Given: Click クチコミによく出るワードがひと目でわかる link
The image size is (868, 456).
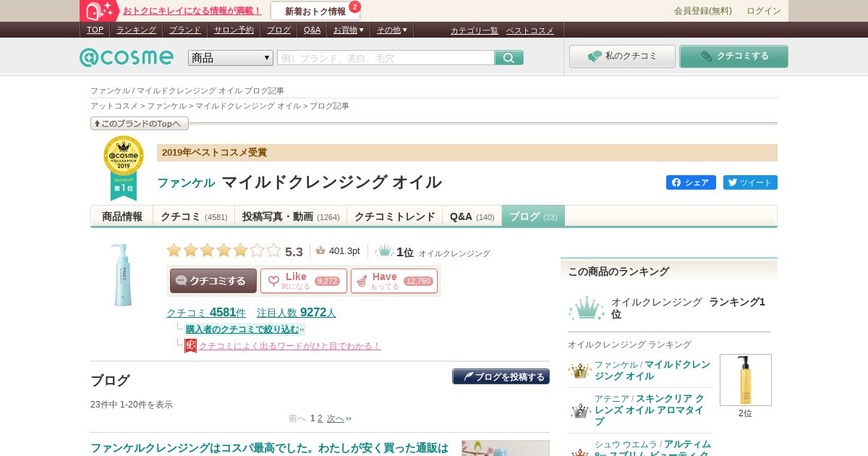Looking at the screenshot, I should tap(289, 346).
